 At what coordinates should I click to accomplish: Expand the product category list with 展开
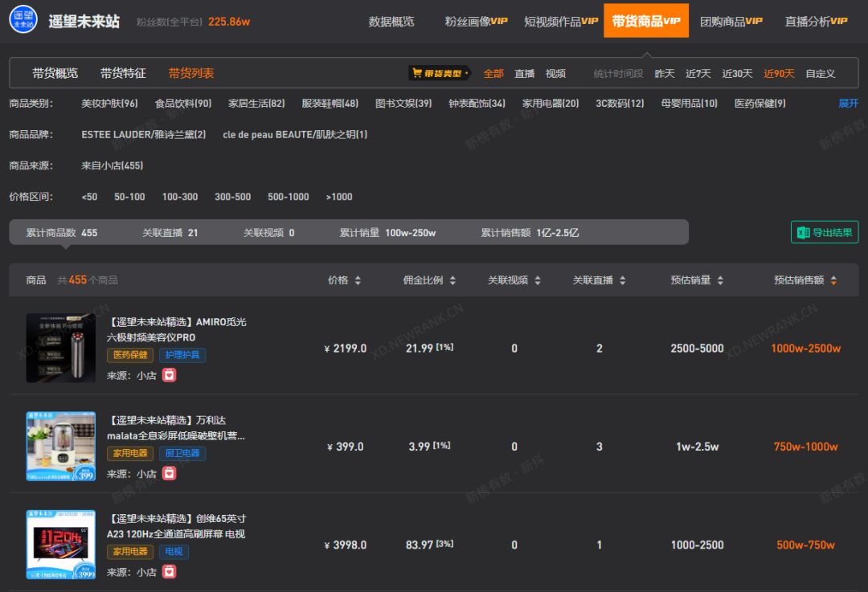pyautogui.click(x=848, y=104)
